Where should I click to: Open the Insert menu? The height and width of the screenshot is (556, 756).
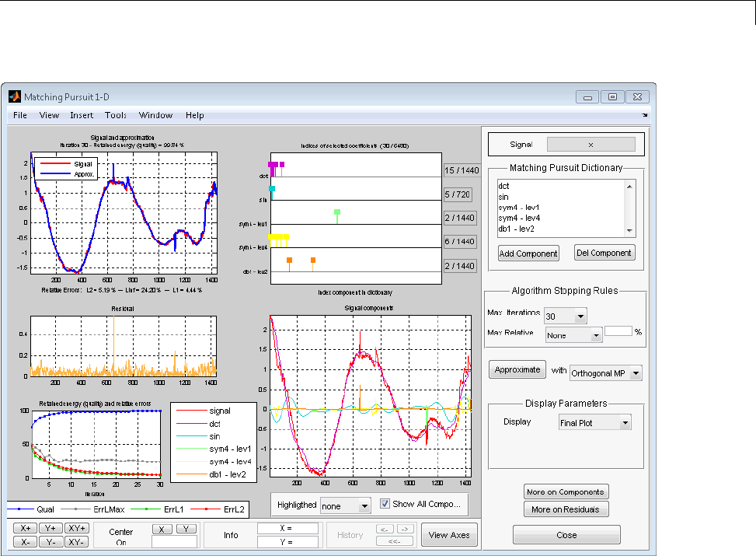click(82, 115)
